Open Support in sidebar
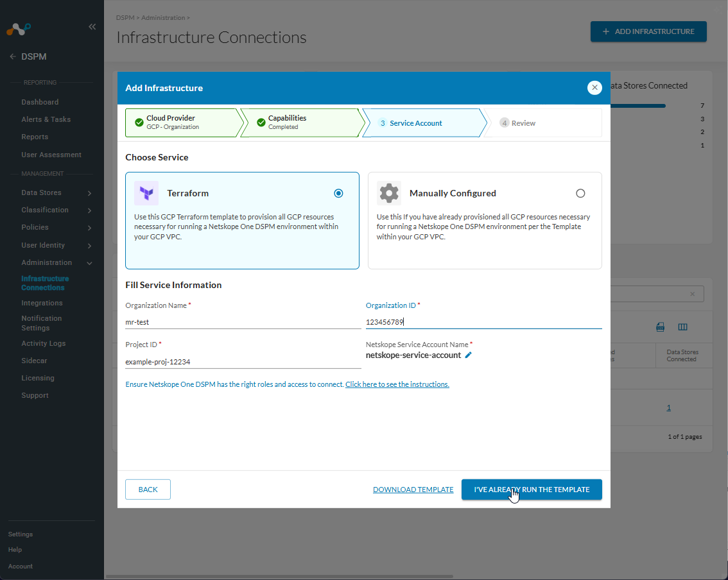This screenshot has width=728, height=580. click(35, 395)
